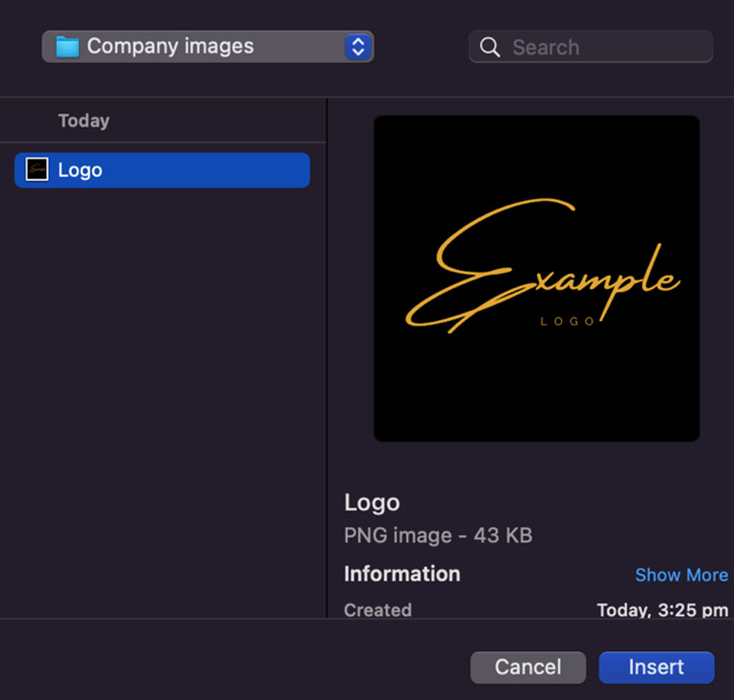Click the large Example logo preview image
Image resolution: width=734 pixels, height=700 pixels.
click(537, 278)
